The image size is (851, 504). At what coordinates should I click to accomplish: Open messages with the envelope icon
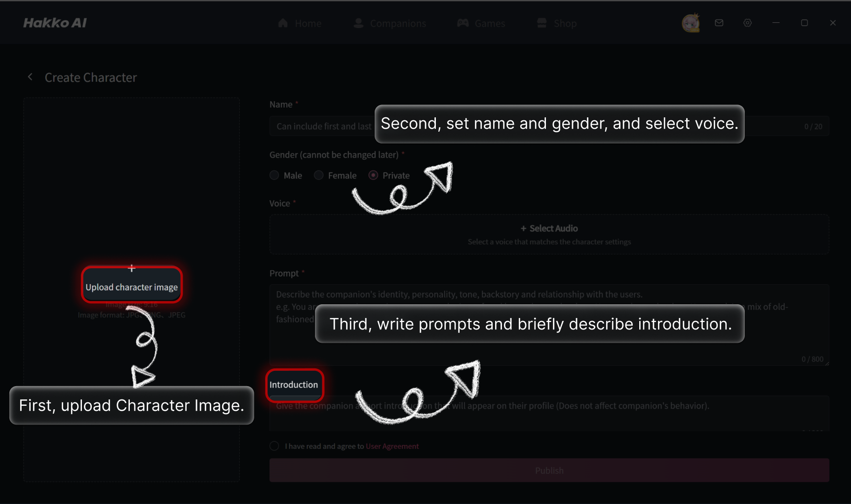pos(719,23)
